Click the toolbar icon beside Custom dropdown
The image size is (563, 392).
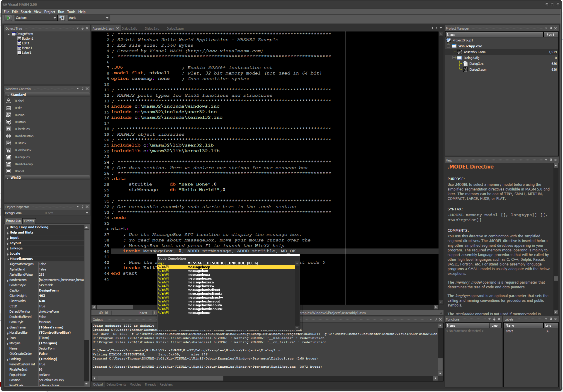pyautogui.click(x=62, y=18)
